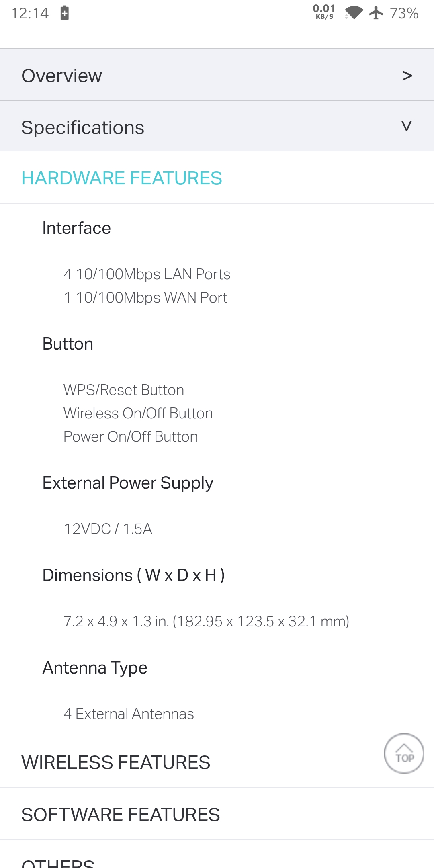Expand the SOFTWARE FEATURES section
Image resolution: width=434 pixels, height=868 pixels.
121,815
